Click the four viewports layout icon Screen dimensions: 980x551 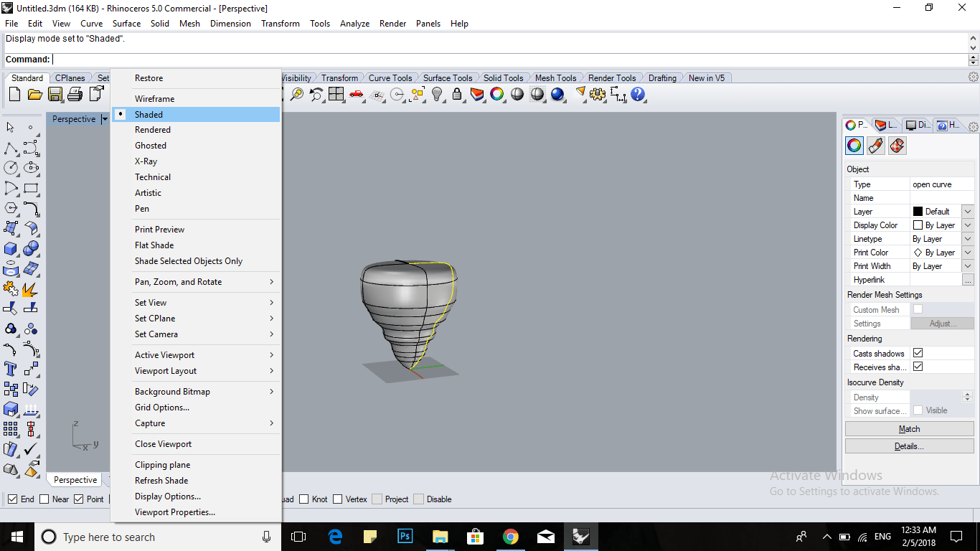pyautogui.click(x=336, y=94)
